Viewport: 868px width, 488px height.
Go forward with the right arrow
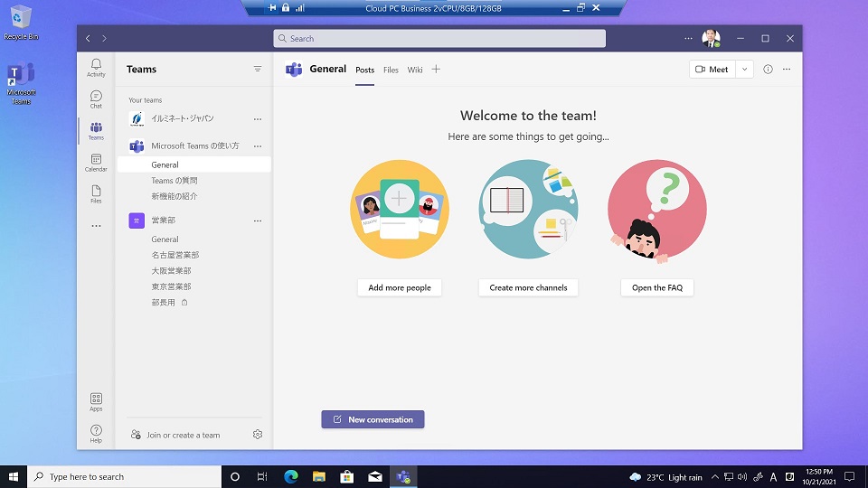point(104,38)
